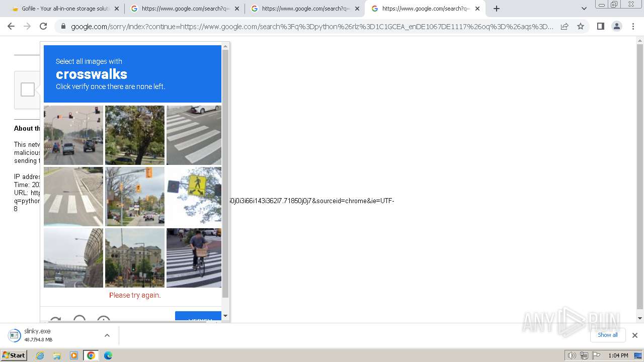Open Microsoft Edge from taskbar
This screenshot has width=644, height=362.
(x=108, y=355)
